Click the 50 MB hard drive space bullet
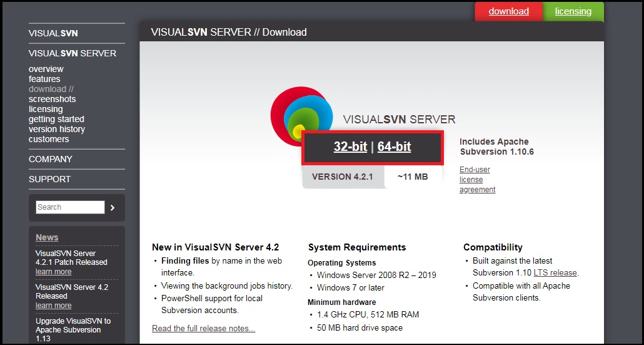This screenshot has width=644, height=345. click(x=360, y=328)
